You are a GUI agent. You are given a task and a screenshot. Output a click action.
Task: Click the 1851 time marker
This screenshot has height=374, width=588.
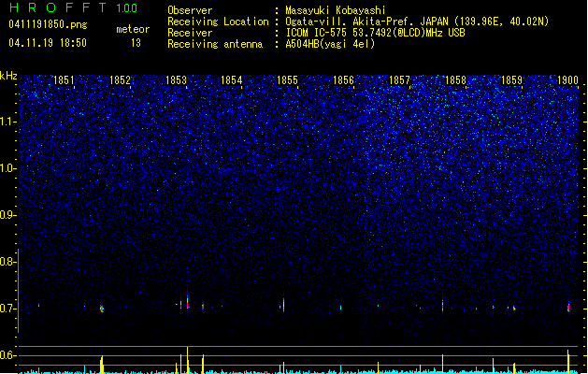(x=64, y=80)
